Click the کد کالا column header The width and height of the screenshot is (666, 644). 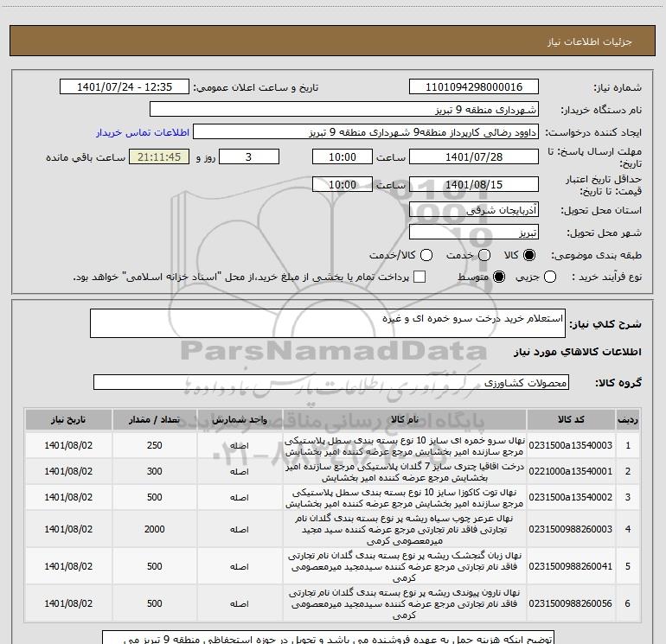tap(571, 419)
